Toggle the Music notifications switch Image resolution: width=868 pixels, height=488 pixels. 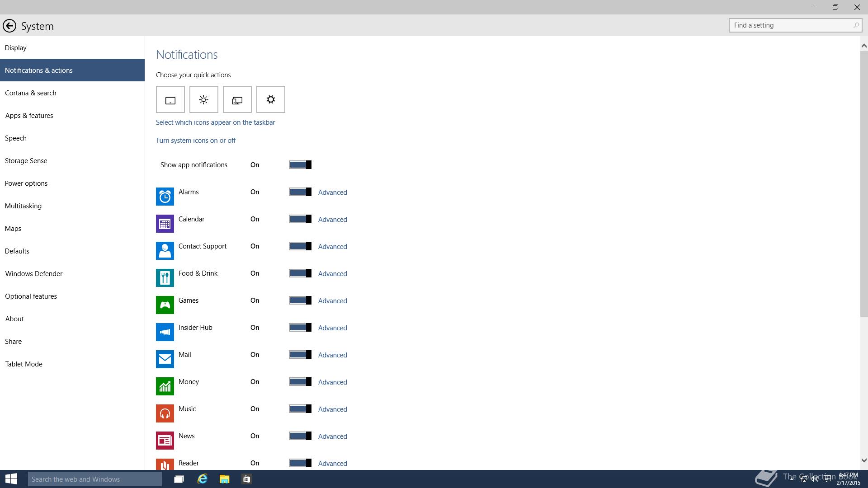pyautogui.click(x=300, y=409)
